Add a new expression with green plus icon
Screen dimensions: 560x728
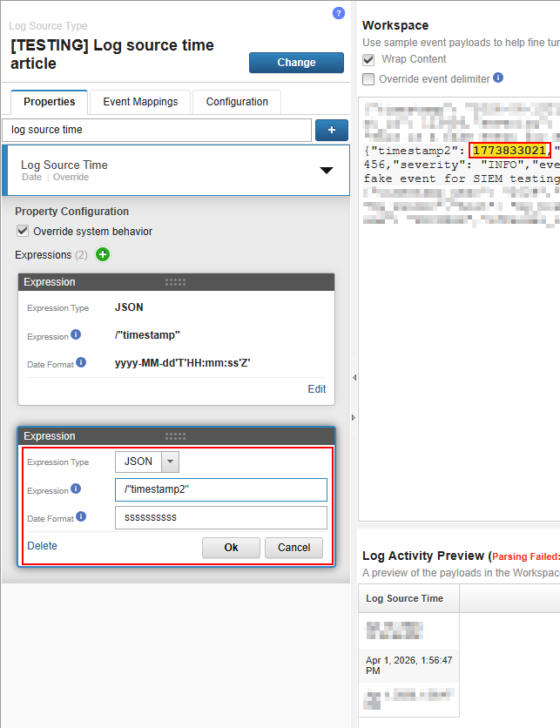point(103,255)
